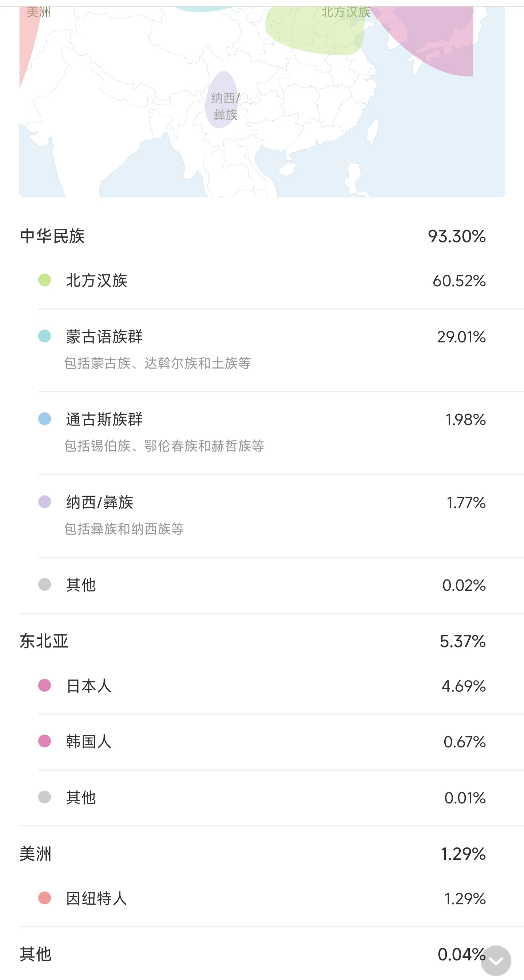Select the 东北亚 5.37% category header
Screen dimensions: 524x980
click(x=253, y=641)
